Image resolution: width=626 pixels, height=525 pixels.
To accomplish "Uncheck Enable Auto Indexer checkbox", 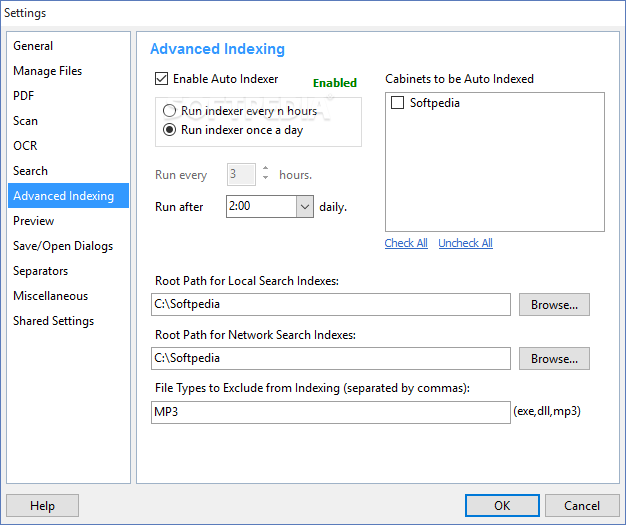I will 161,79.
